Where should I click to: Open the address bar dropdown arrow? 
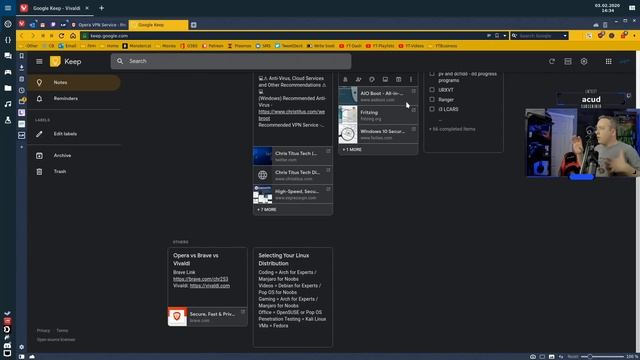pos(505,36)
